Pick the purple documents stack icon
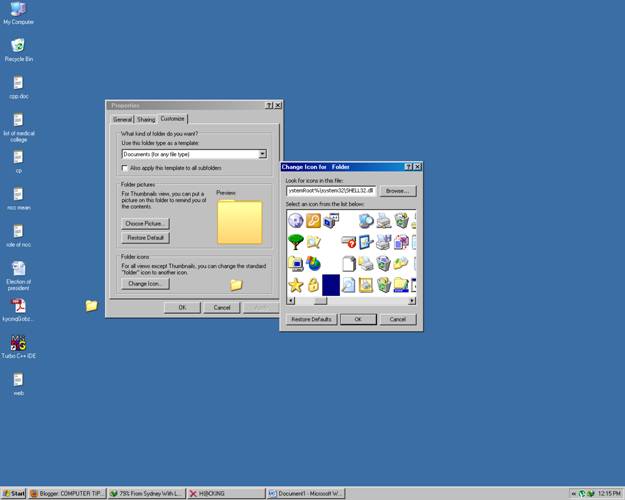 pos(401,242)
